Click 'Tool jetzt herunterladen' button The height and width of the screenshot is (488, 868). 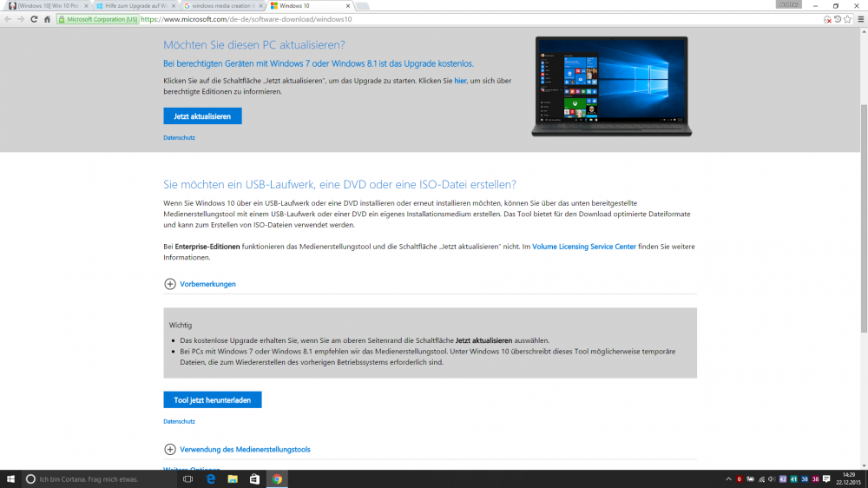point(212,399)
